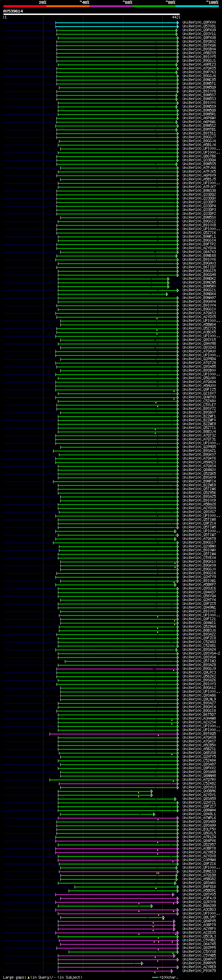Pick hit UniRef100_A6P6W1

click(x=199, y=122)
